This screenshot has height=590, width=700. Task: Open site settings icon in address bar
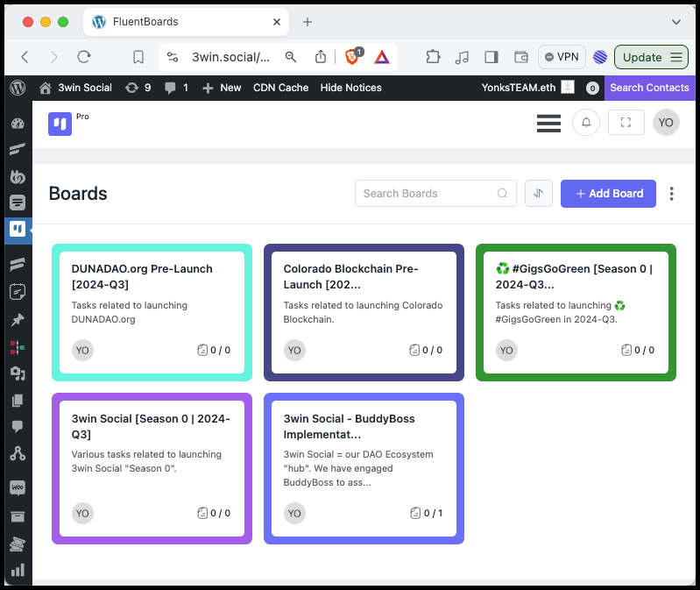pyautogui.click(x=173, y=57)
